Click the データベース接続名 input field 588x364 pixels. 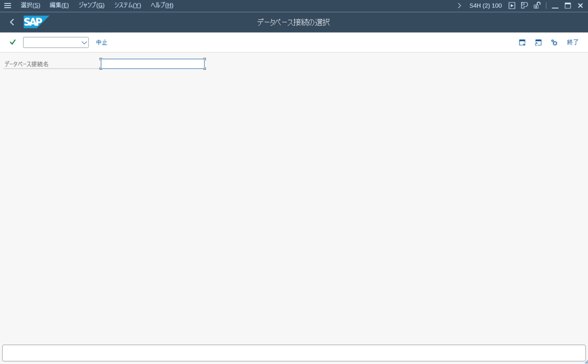coord(152,63)
